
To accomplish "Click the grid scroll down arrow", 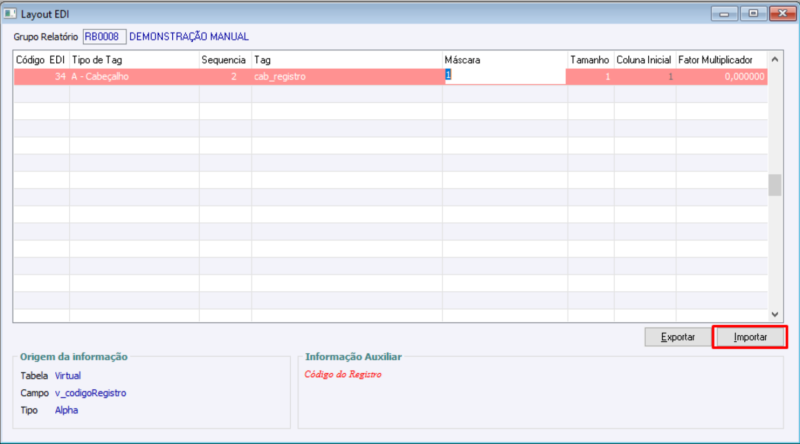I will [774, 314].
